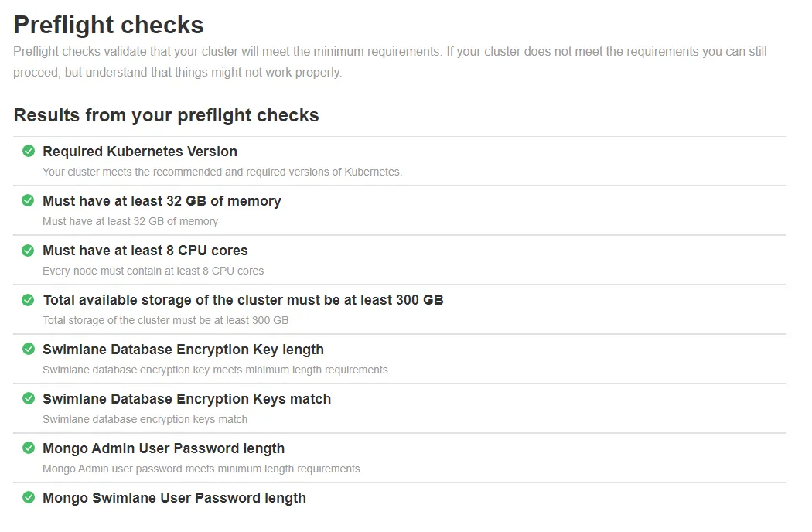812x532 pixels.
Task: Select Swimlane Database Encryption Key length heading
Action: coord(183,350)
